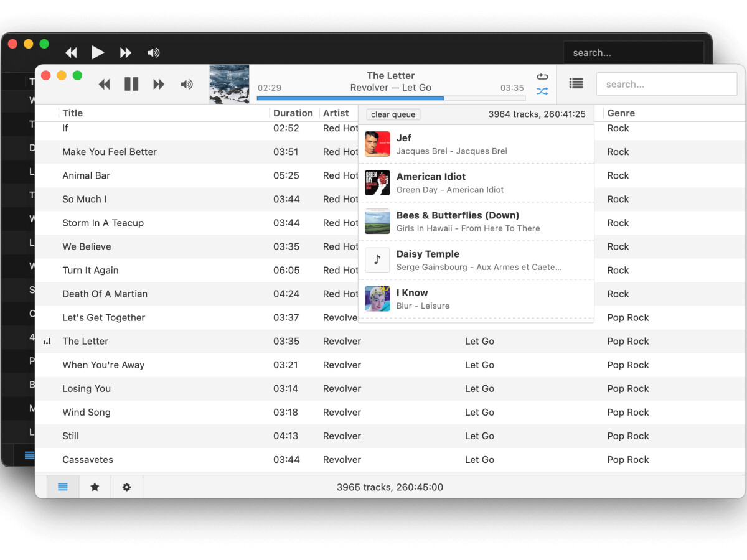Click previous track in the dark window

(71, 53)
